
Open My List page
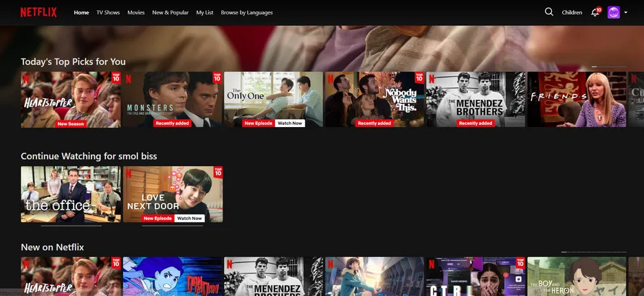pos(204,12)
